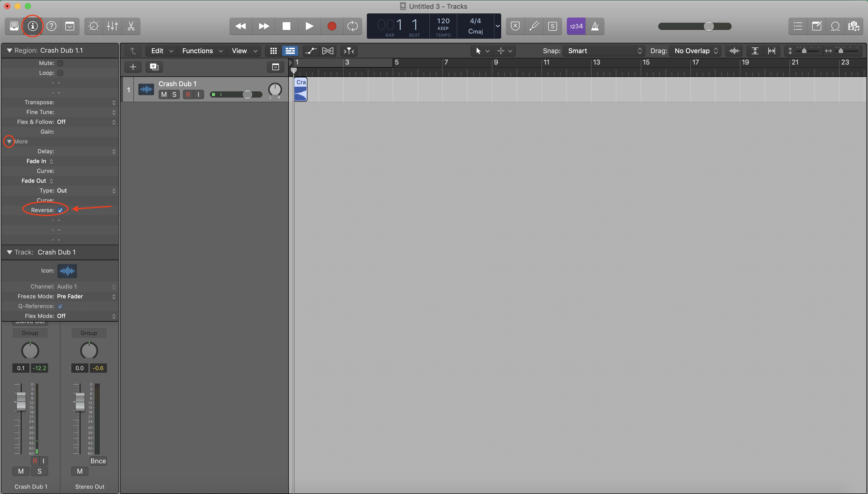The width and height of the screenshot is (868, 494).
Task: Open the Smart Controls dial icon
Action: click(x=94, y=26)
